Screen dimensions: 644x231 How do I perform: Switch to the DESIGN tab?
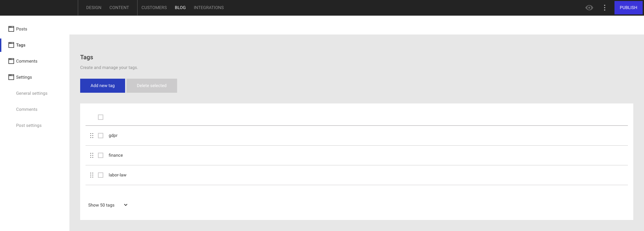pyautogui.click(x=94, y=7)
